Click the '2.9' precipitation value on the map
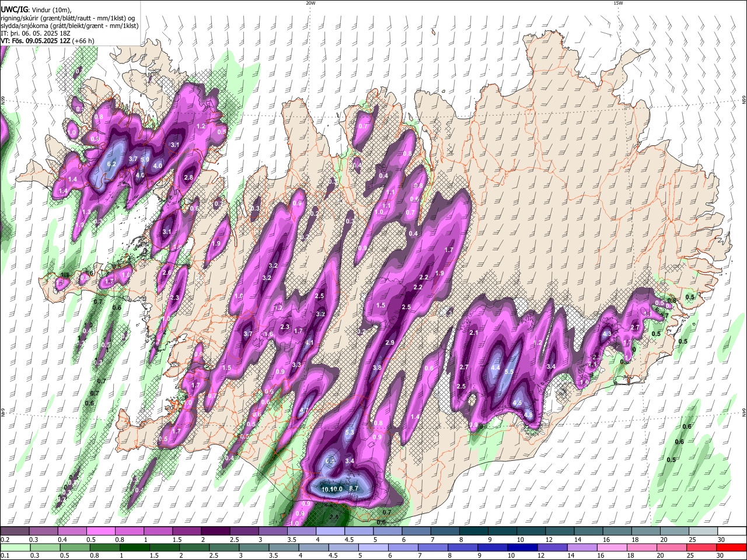The image size is (747, 560). [390, 342]
